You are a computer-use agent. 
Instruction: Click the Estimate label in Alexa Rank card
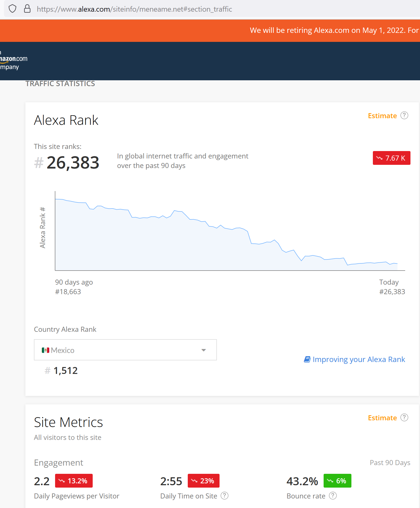pos(382,116)
